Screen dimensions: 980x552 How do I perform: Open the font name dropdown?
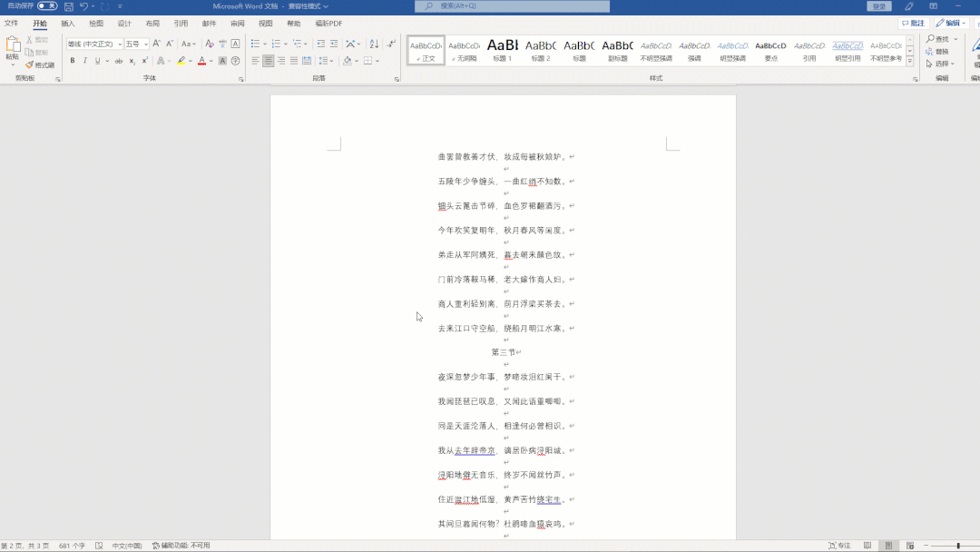pyautogui.click(x=120, y=44)
